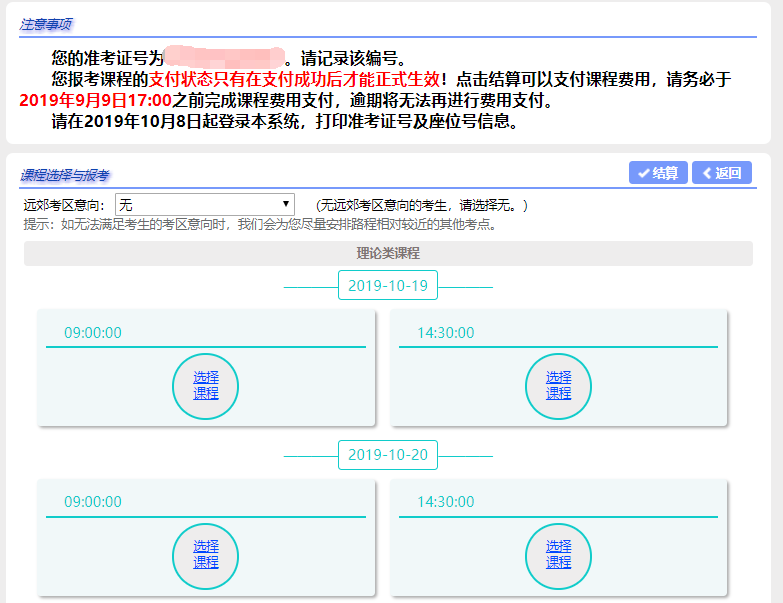This screenshot has height=603, width=783.
Task: Click the 课程选择与报考 section heading
Action: (x=65, y=175)
